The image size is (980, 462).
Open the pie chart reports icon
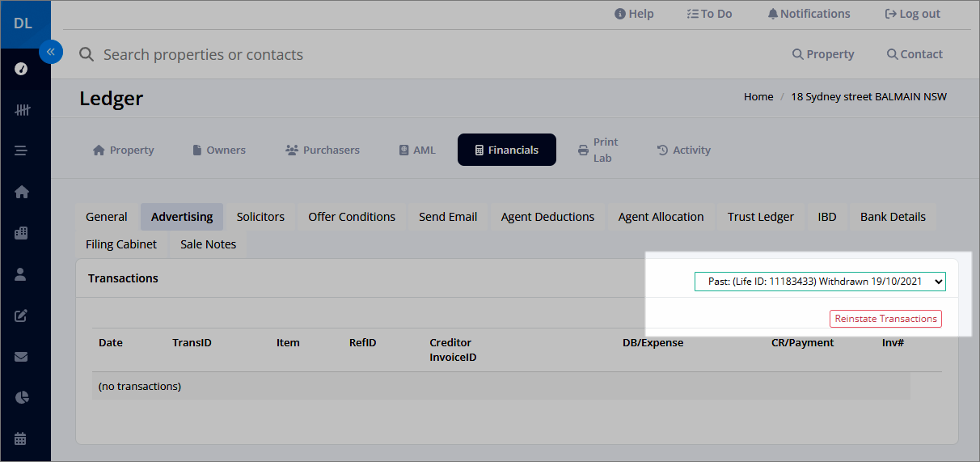pos(22,397)
